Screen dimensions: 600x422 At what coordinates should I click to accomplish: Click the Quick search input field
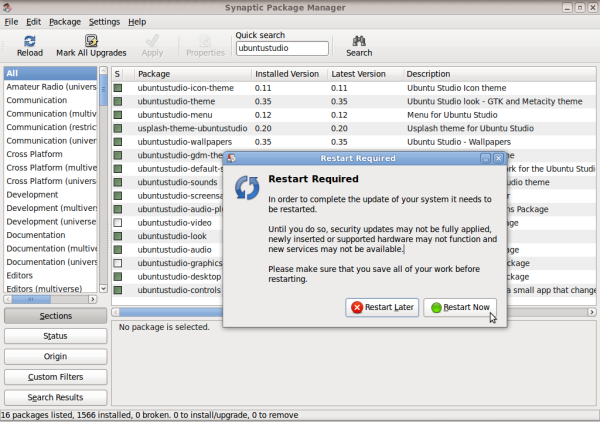click(x=282, y=48)
